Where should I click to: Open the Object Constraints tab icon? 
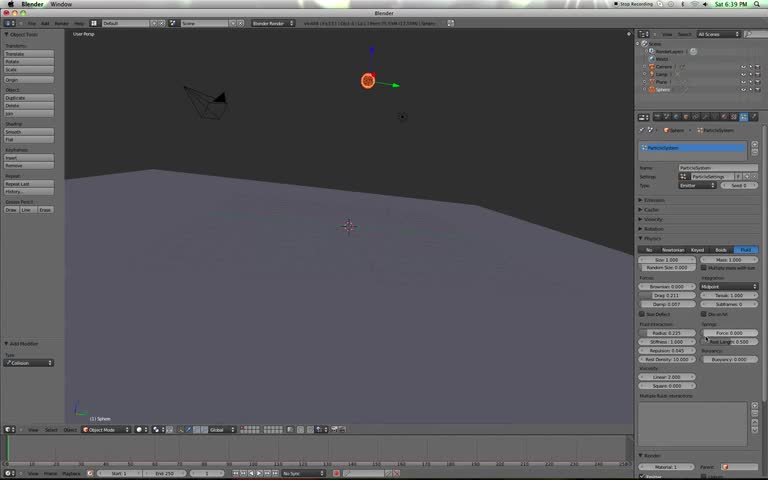coord(696,117)
